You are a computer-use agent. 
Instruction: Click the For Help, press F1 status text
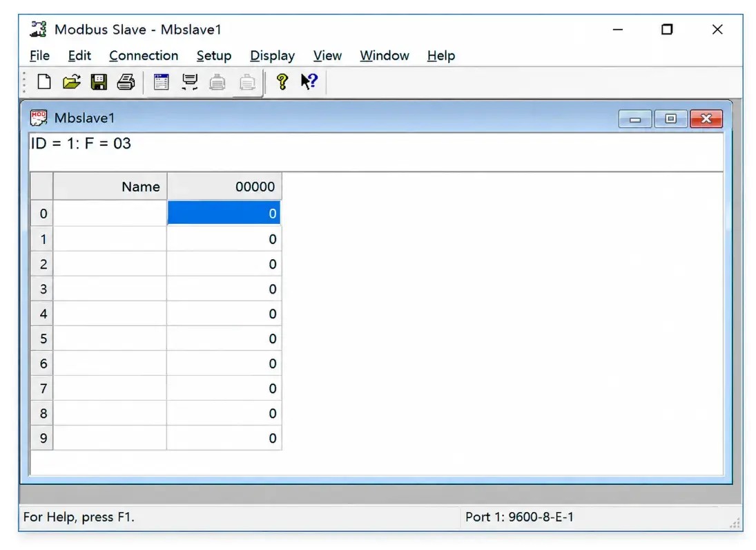pyautogui.click(x=79, y=518)
